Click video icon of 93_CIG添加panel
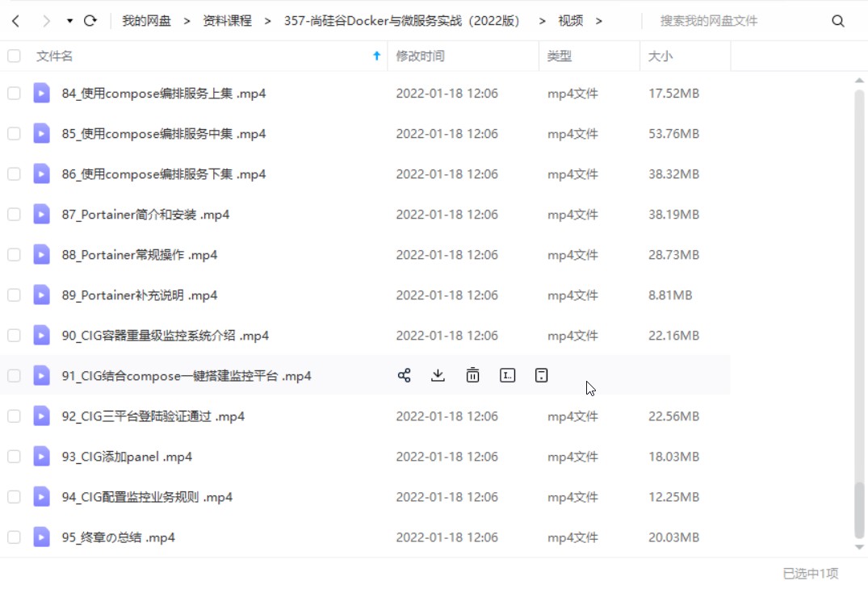 [x=41, y=456]
